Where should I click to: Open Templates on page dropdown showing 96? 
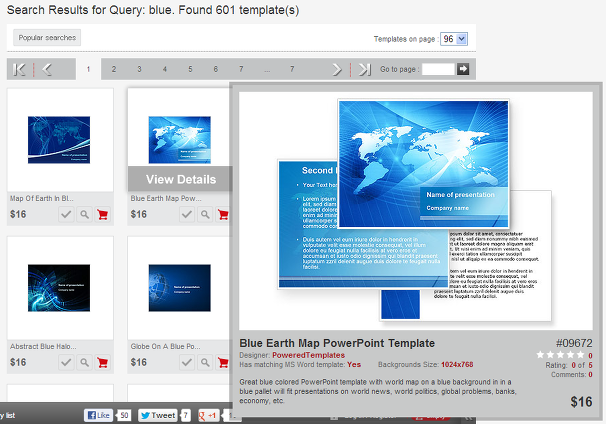pyautogui.click(x=454, y=39)
